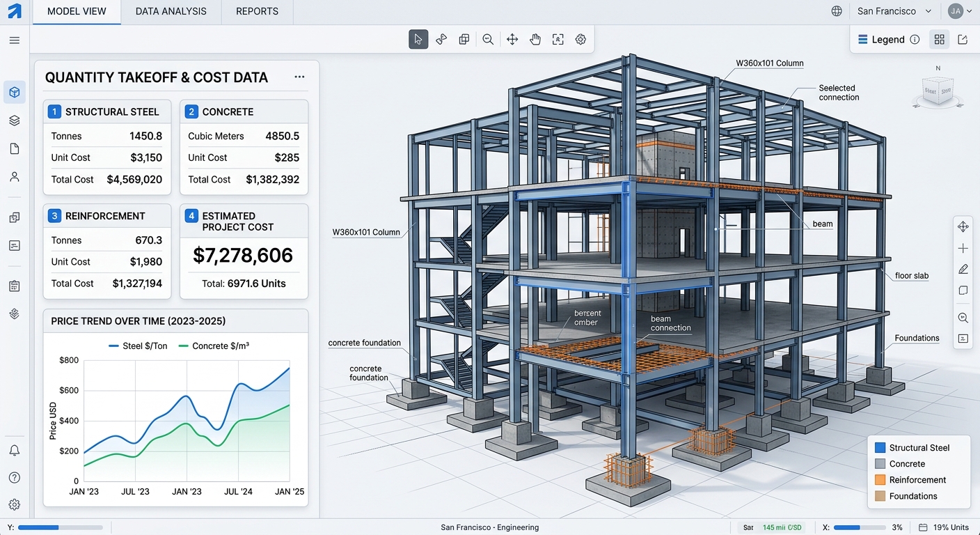The image size is (980, 535).
Task: Select the STRUCTURAL STEEL card header
Action: coord(107,111)
